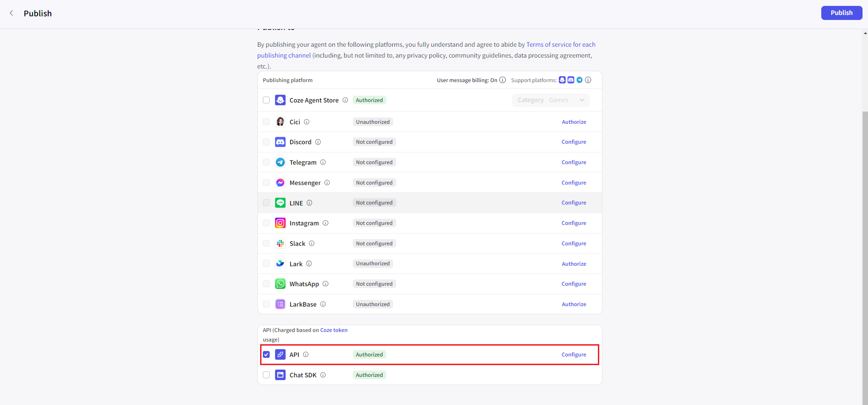868x405 pixels.
Task: Toggle the WhatsApp checkbox
Action: click(266, 284)
